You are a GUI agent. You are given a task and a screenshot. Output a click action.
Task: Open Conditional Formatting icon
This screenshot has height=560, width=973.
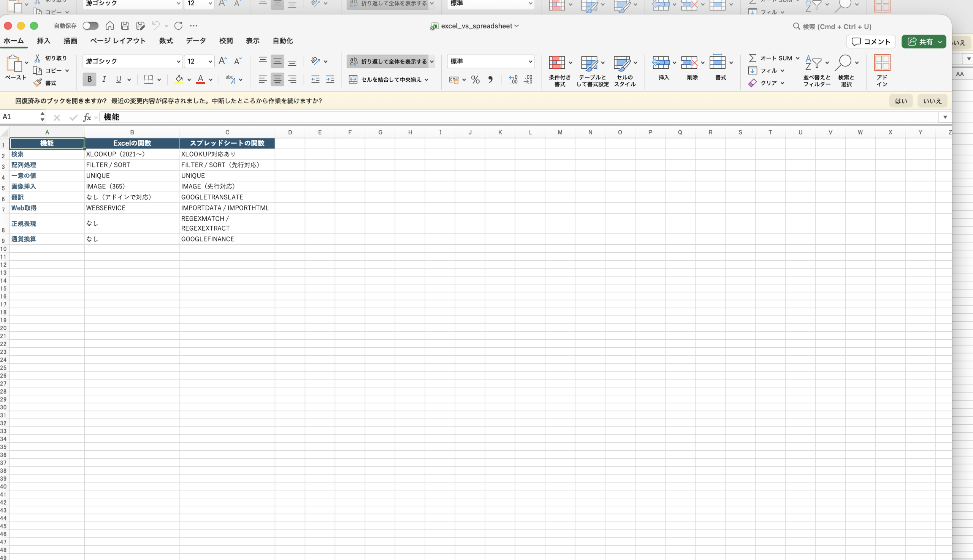click(557, 63)
